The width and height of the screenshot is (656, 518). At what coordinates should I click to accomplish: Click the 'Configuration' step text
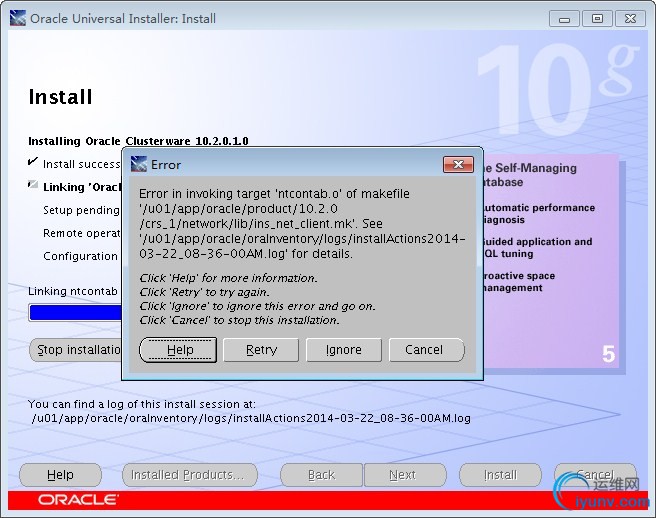click(81, 256)
